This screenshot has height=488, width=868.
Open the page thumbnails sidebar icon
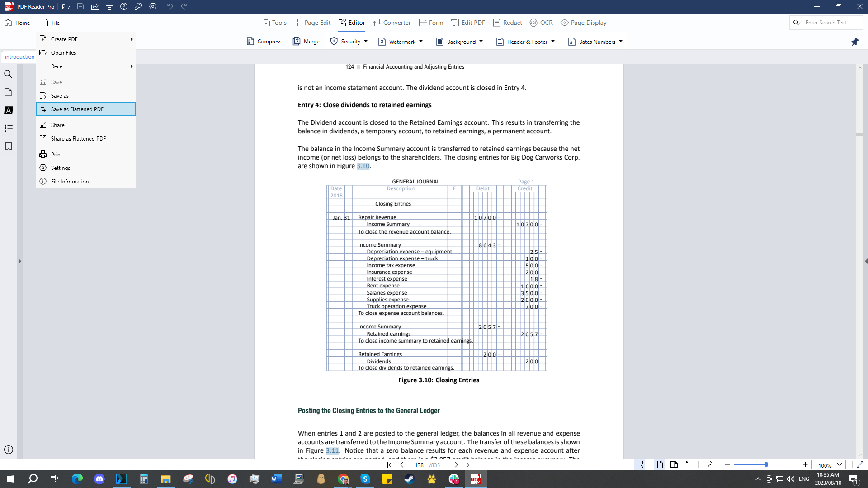8,92
